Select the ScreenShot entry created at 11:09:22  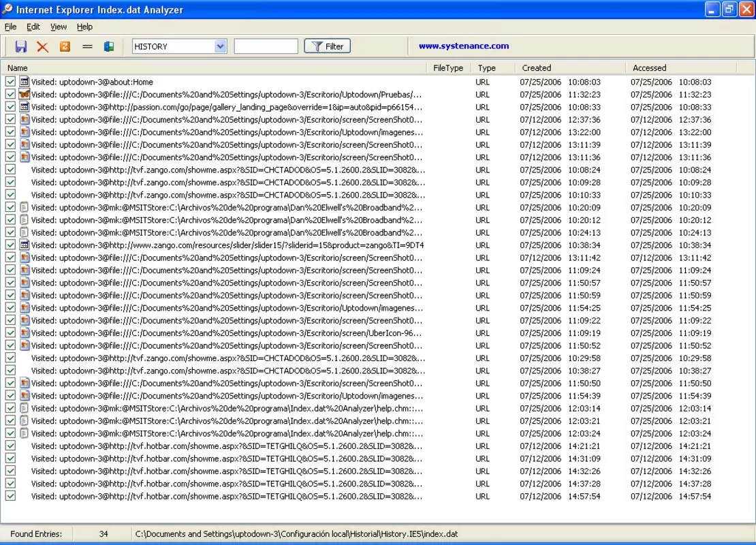pos(227,320)
